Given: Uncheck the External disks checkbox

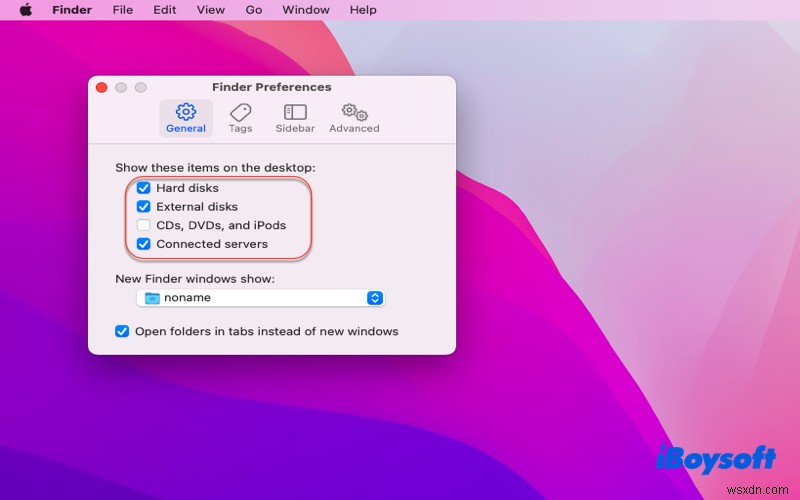Looking at the screenshot, I should point(144,207).
